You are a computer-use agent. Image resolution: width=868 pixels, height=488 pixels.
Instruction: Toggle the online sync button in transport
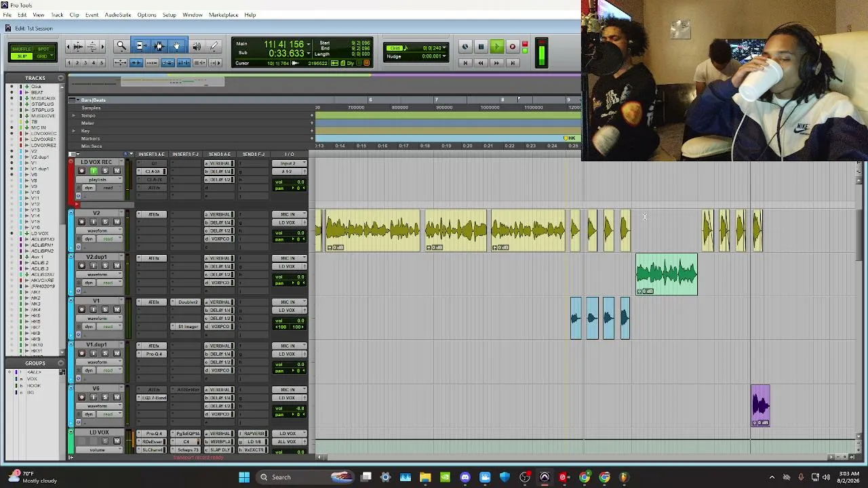coord(465,47)
